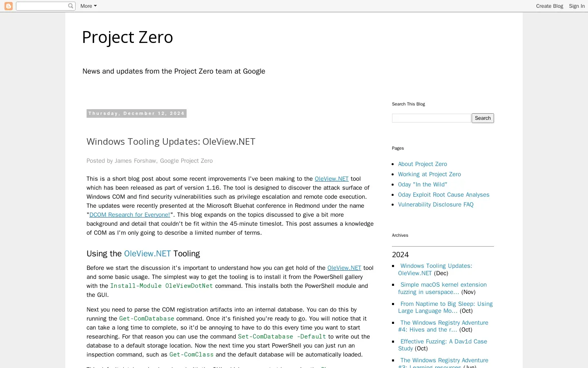Open the 0day "In the Wild" page

click(x=422, y=184)
